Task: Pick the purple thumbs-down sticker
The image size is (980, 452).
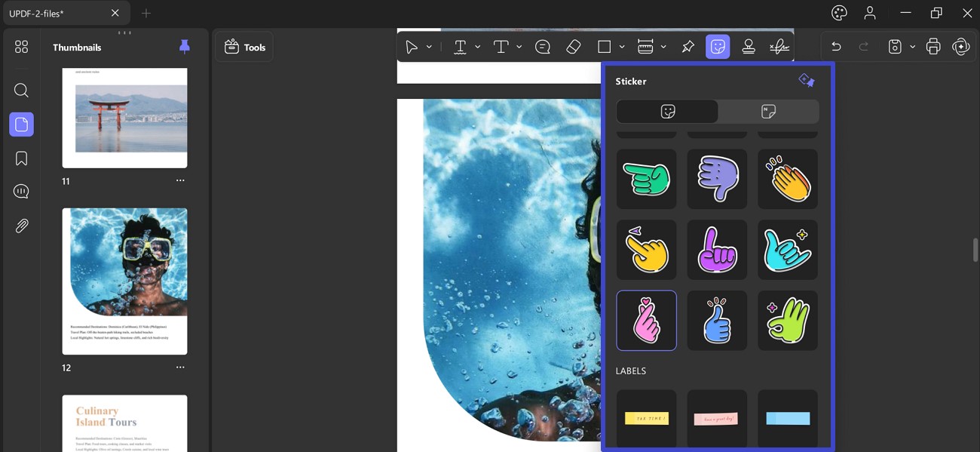Action: [x=717, y=179]
